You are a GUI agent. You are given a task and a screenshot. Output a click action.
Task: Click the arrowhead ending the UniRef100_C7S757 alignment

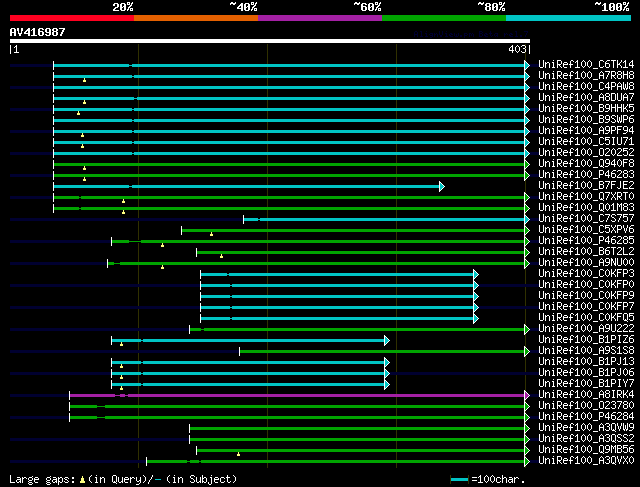pos(527,220)
